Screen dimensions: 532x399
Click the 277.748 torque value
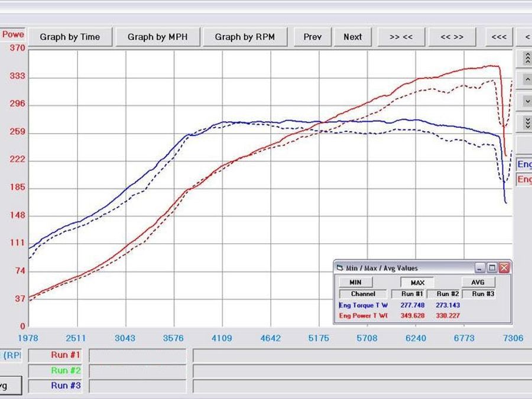(412, 305)
